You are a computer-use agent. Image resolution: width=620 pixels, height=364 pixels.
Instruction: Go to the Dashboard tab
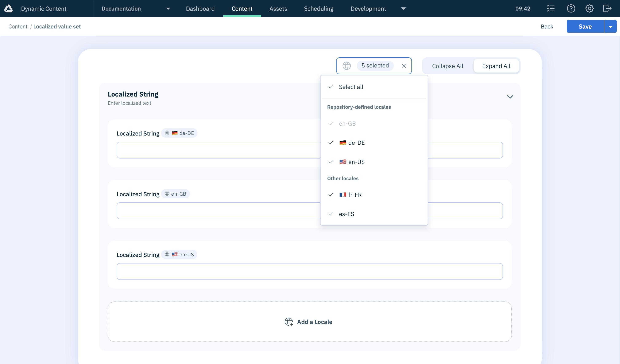(200, 8)
